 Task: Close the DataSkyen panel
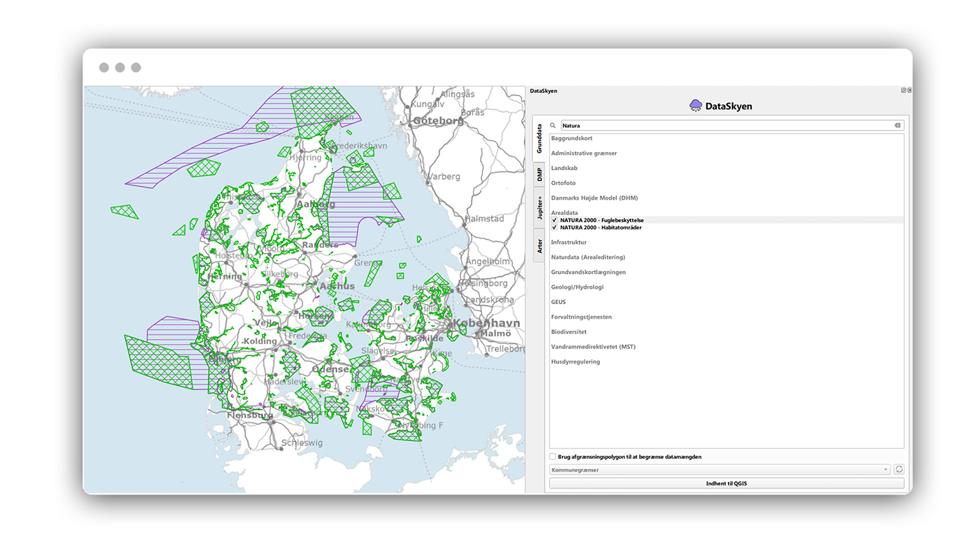909,90
